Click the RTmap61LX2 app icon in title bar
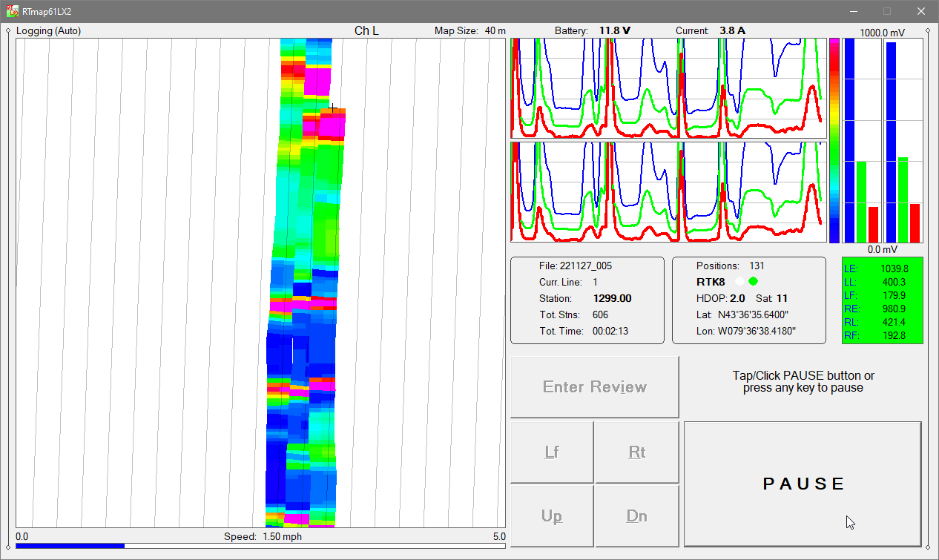The width and height of the screenshot is (939, 560). click(13, 11)
